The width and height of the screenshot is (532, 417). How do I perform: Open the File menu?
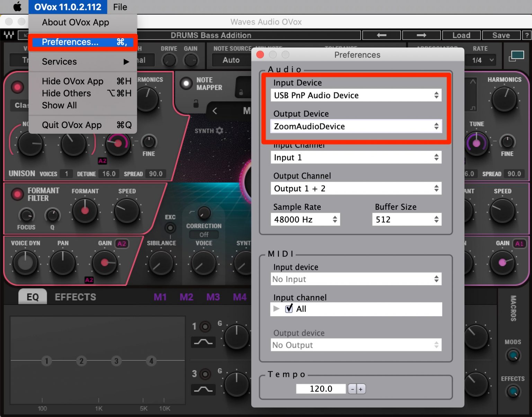coord(120,7)
